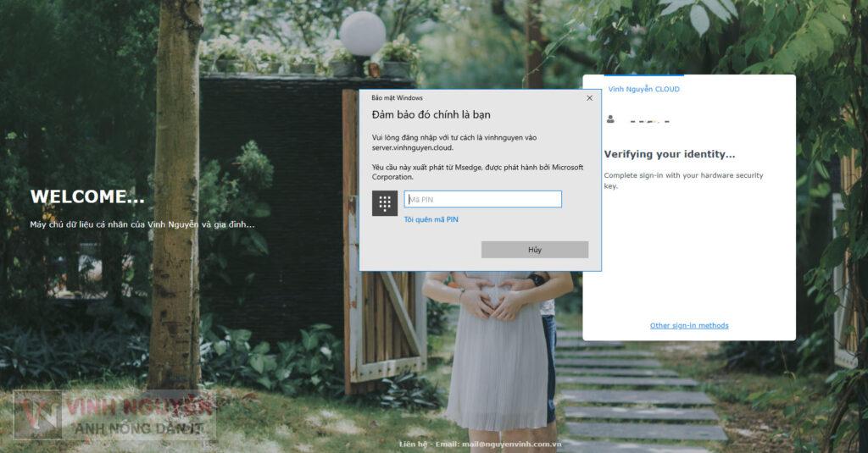The image size is (868, 453).
Task: Click the 'Complete sign-in with your hardware' message
Action: tap(683, 176)
